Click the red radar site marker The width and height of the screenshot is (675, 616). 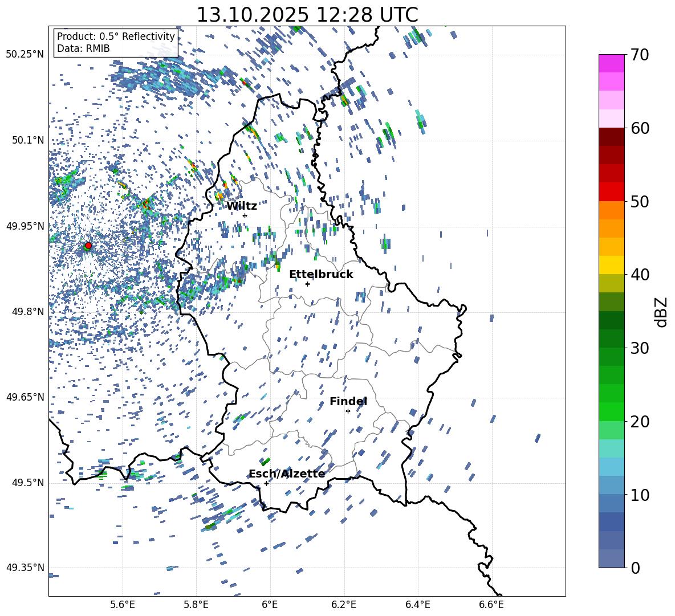point(88,246)
